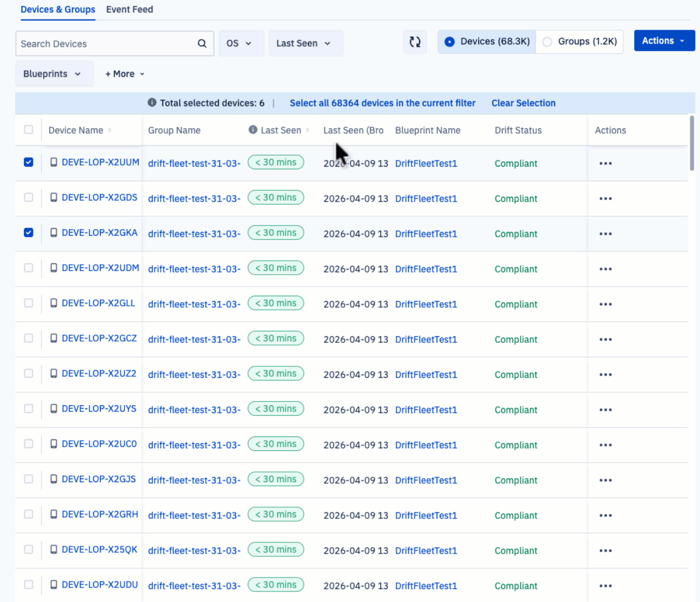Select the Groups (1.2K) radio button

click(548, 41)
